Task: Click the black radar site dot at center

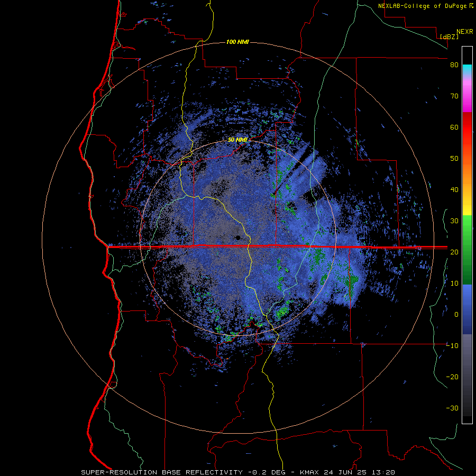Action: pos(238,237)
